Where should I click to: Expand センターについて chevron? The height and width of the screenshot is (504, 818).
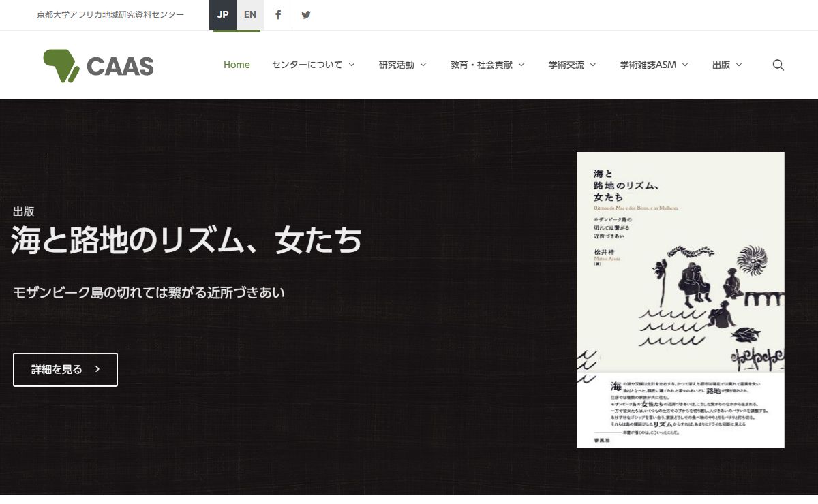(352, 65)
